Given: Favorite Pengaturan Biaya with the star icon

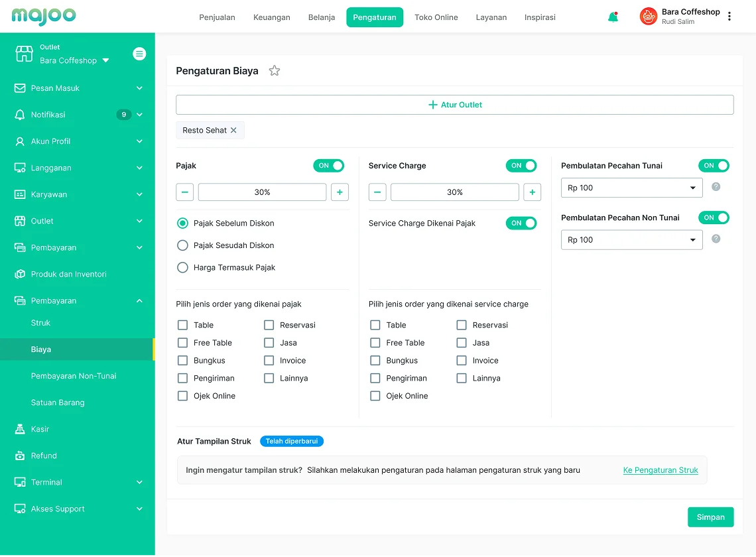Looking at the screenshot, I should (x=275, y=71).
